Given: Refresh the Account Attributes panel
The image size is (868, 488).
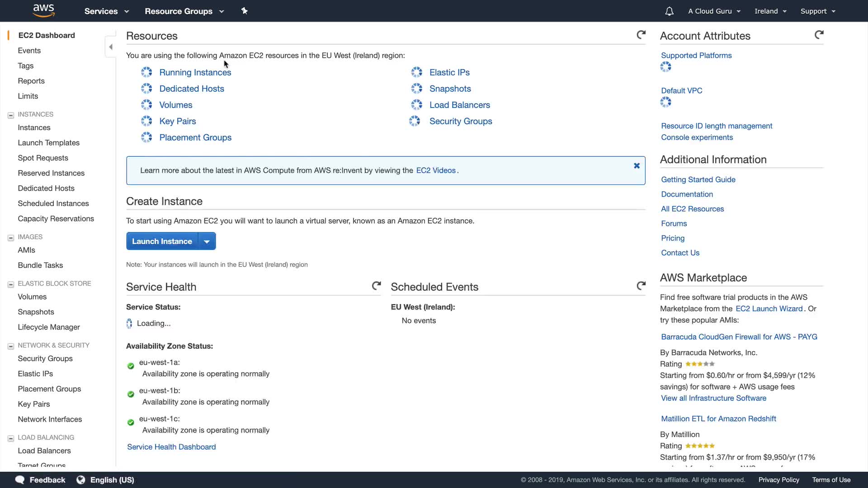Looking at the screenshot, I should [x=819, y=35].
